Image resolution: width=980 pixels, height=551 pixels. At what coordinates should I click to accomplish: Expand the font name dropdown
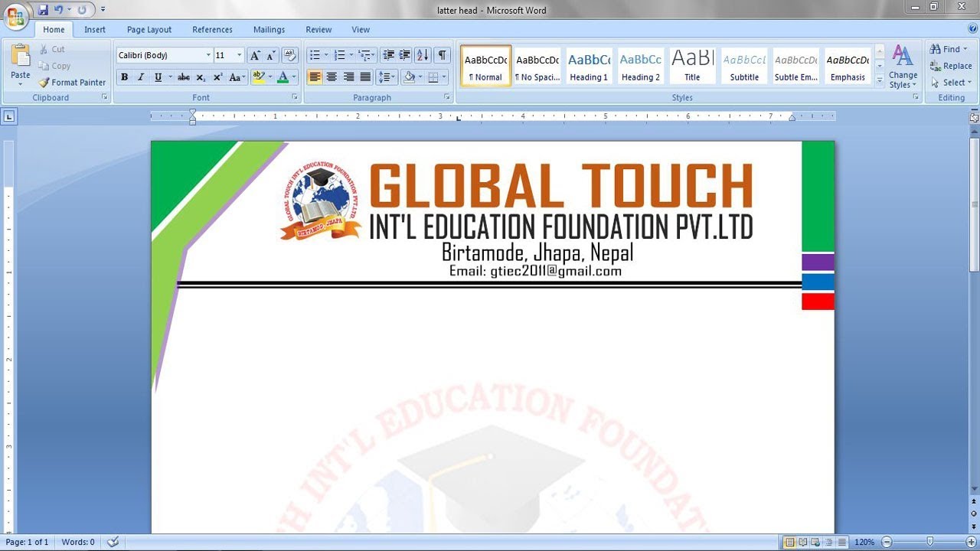(208, 55)
